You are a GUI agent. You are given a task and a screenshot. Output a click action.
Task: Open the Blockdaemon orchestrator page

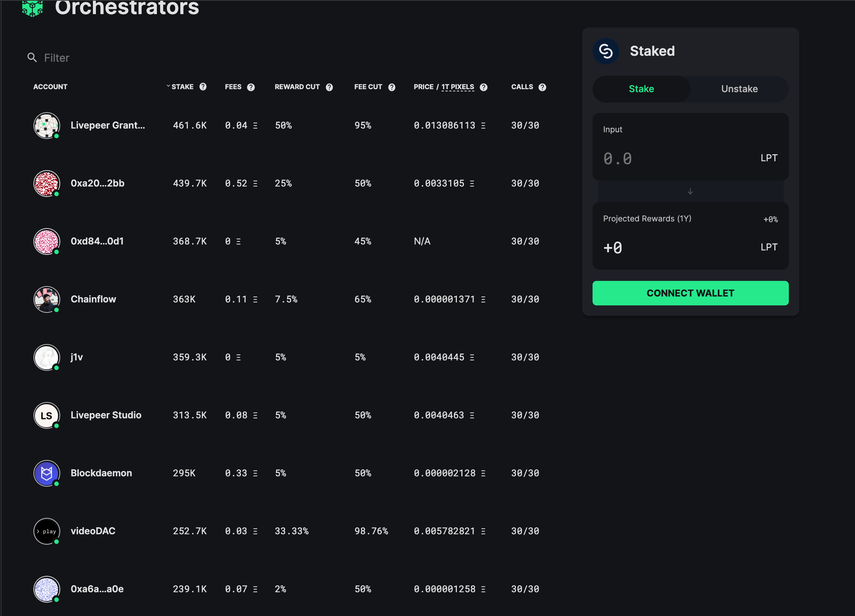tap(101, 474)
